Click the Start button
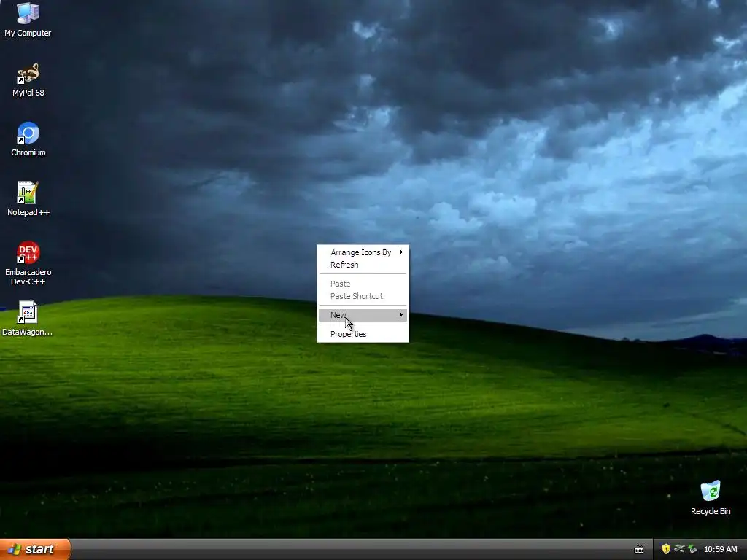Viewport: 747px width, 560px height. point(35,549)
